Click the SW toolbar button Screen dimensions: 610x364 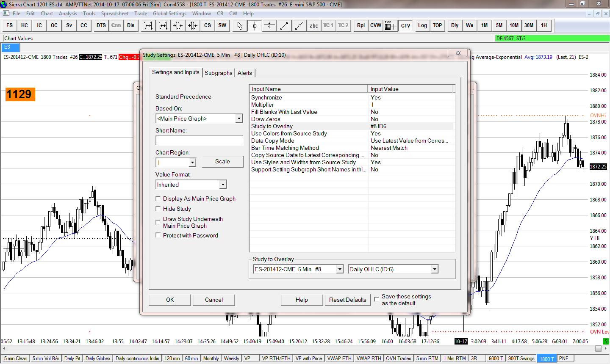tap(222, 25)
